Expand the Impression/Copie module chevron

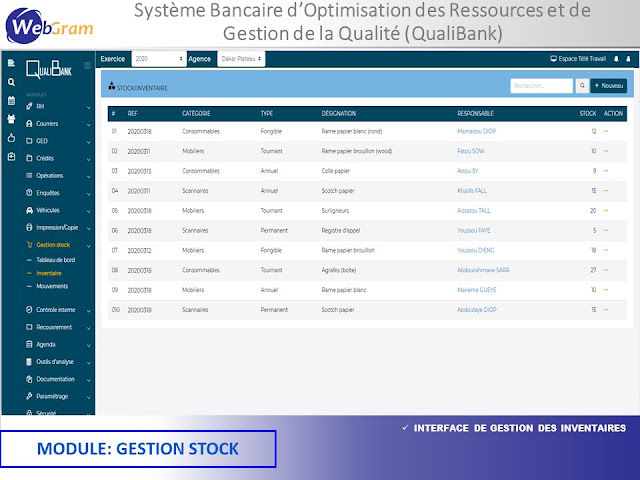click(89, 229)
